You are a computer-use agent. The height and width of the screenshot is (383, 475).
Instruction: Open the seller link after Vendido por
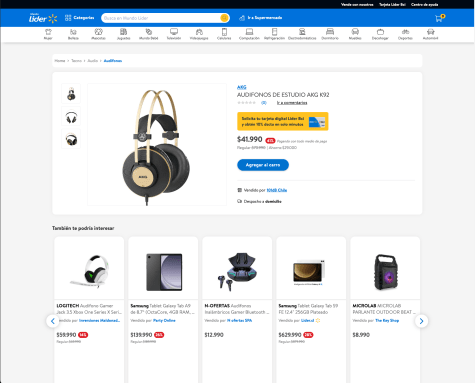point(277,190)
